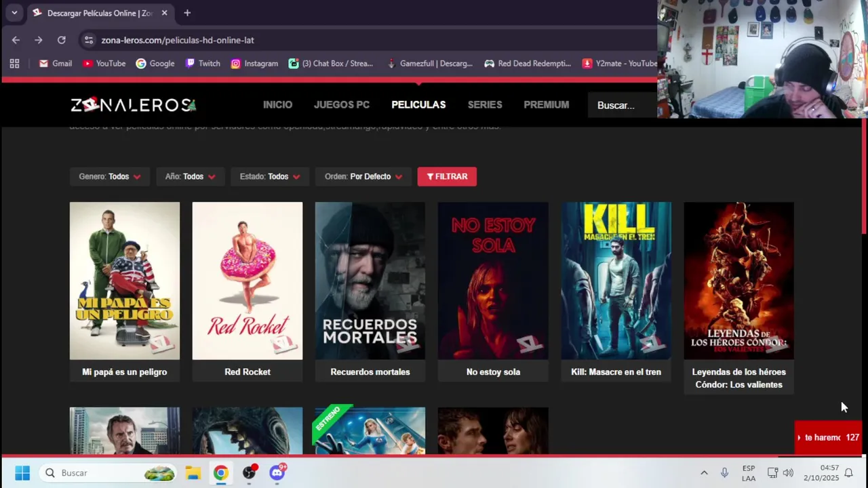Image resolution: width=868 pixels, height=488 pixels.
Task: Open the Google bookmark
Action: point(155,64)
